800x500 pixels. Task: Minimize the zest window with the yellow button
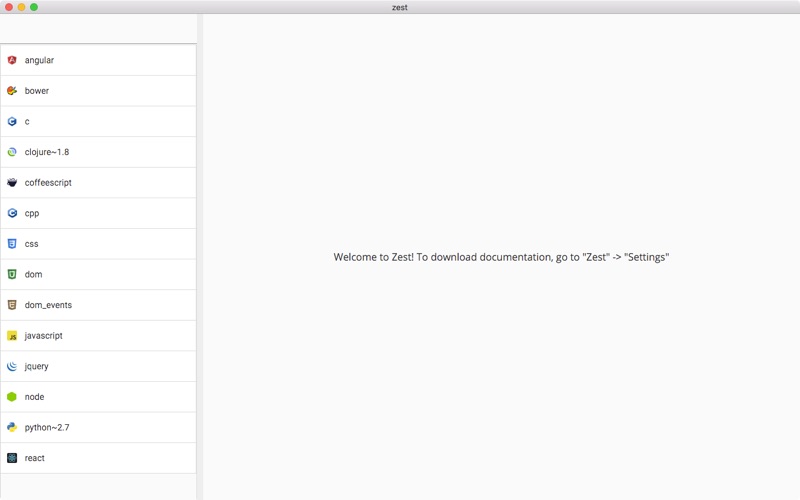click(x=21, y=7)
